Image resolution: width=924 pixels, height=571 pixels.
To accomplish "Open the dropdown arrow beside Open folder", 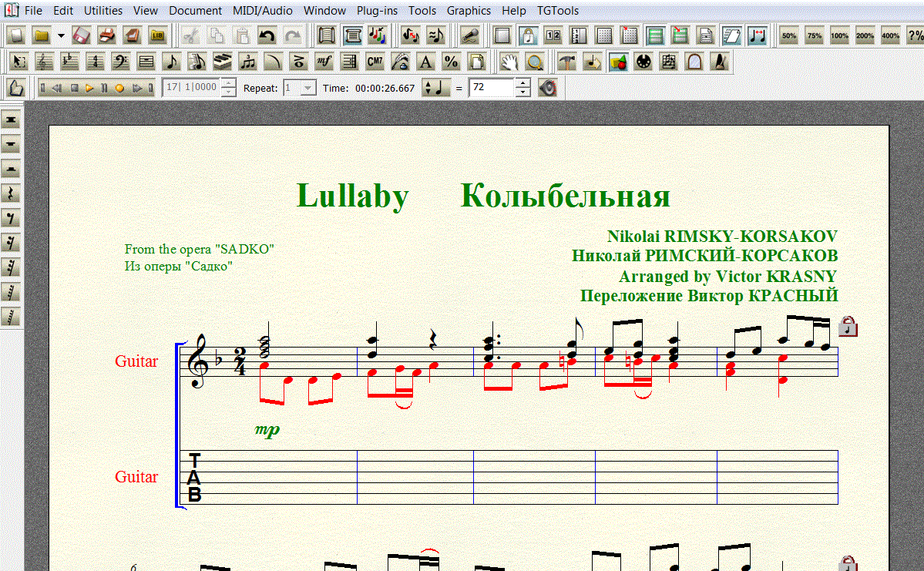I will point(61,36).
